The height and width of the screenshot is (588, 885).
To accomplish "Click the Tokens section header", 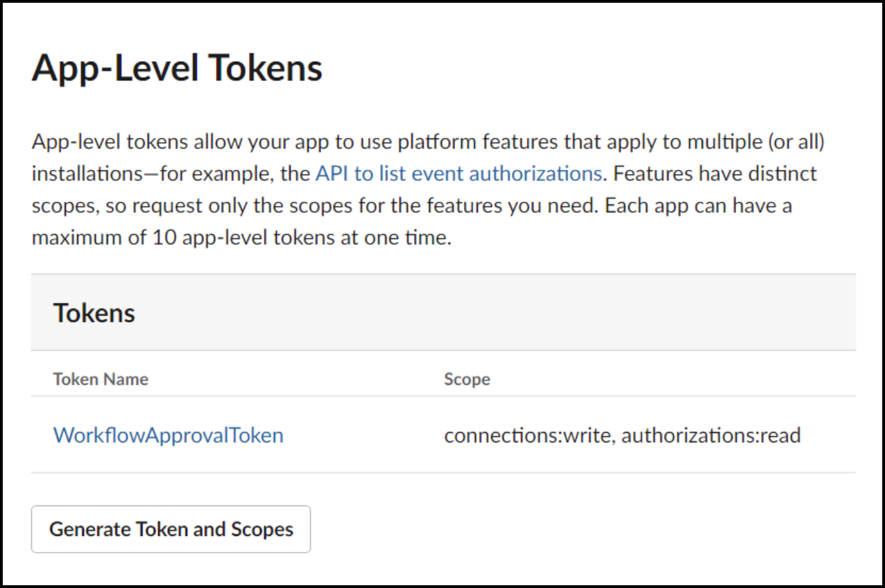I will 94,313.
